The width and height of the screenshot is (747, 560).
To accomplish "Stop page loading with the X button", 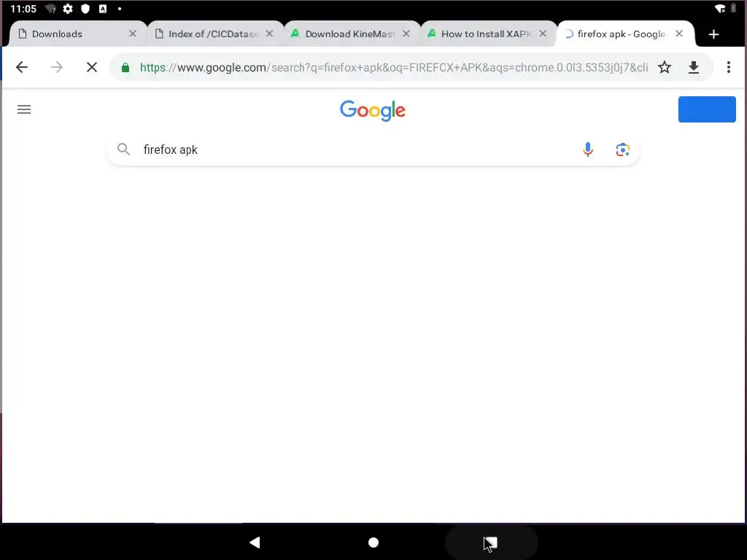I will click(92, 67).
